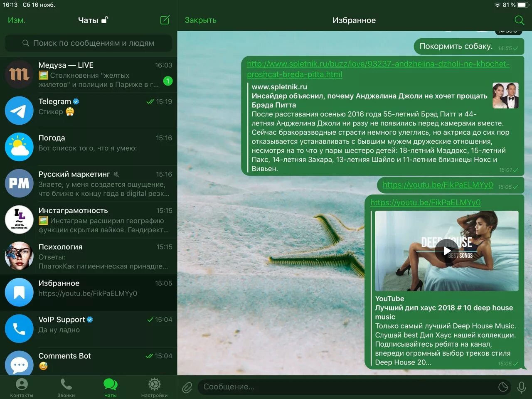Tap the lock icon next to Чаты
The width and height of the screenshot is (532, 399).
coord(105,20)
